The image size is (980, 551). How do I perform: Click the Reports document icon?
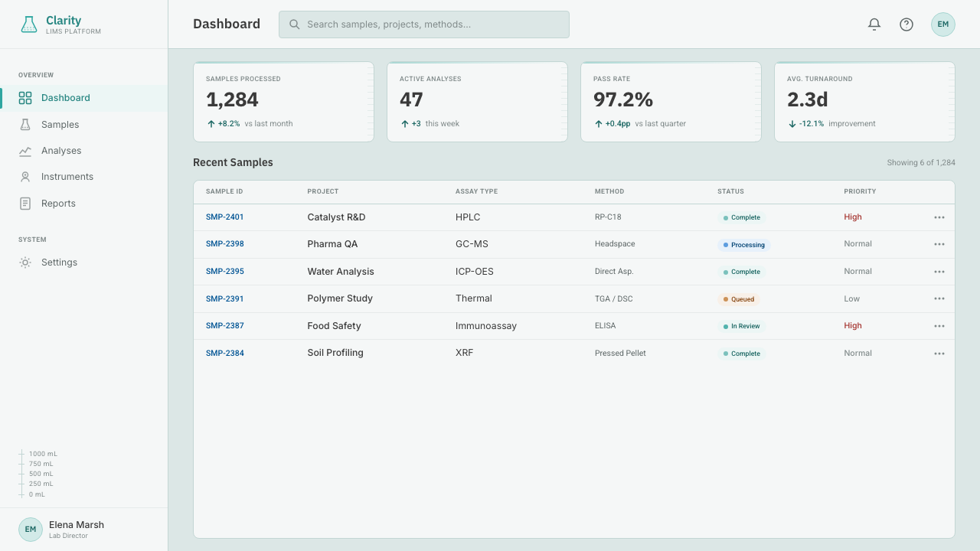pos(25,204)
